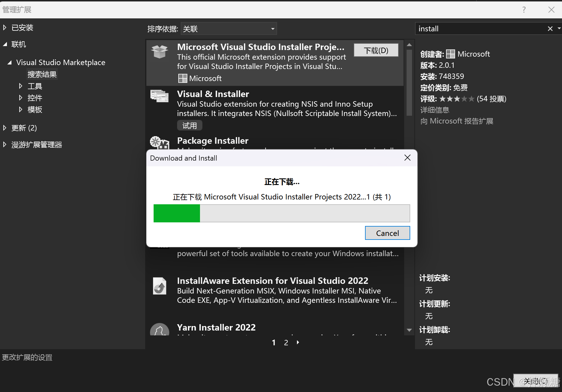Collapse the 联机 tree node
Image resolution: width=562 pixels, height=392 pixels.
(x=5, y=44)
